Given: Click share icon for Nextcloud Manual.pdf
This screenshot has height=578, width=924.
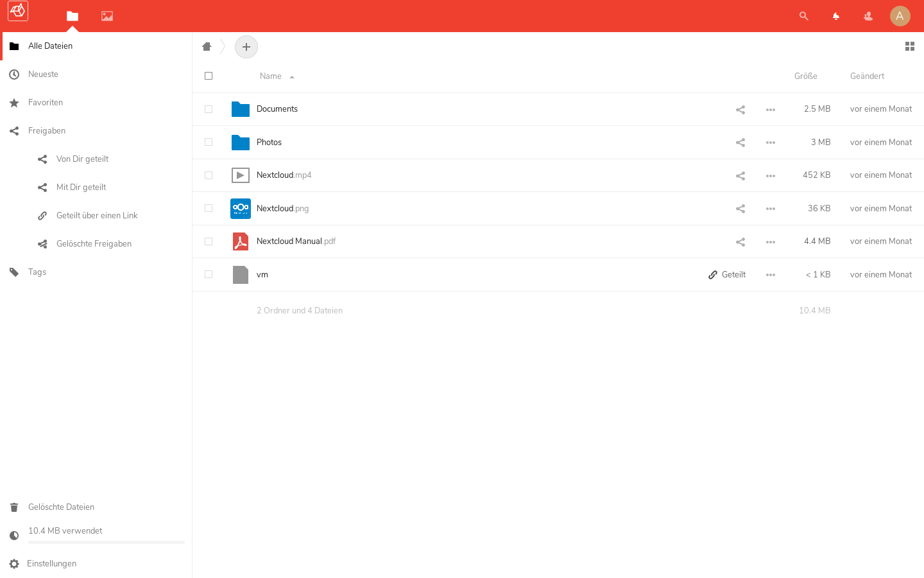Looking at the screenshot, I should [x=740, y=242].
